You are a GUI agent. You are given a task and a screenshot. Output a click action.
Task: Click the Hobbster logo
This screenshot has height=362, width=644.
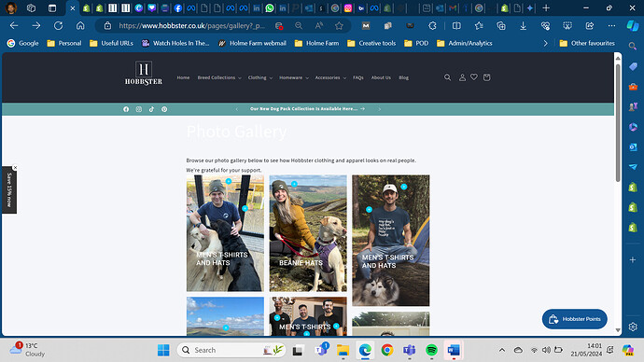[x=144, y=73]
